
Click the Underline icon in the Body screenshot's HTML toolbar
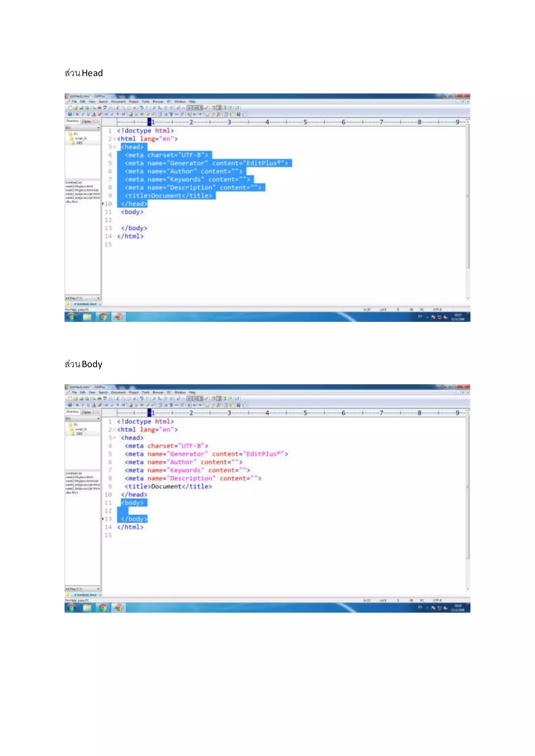click(x=88, y=405)
